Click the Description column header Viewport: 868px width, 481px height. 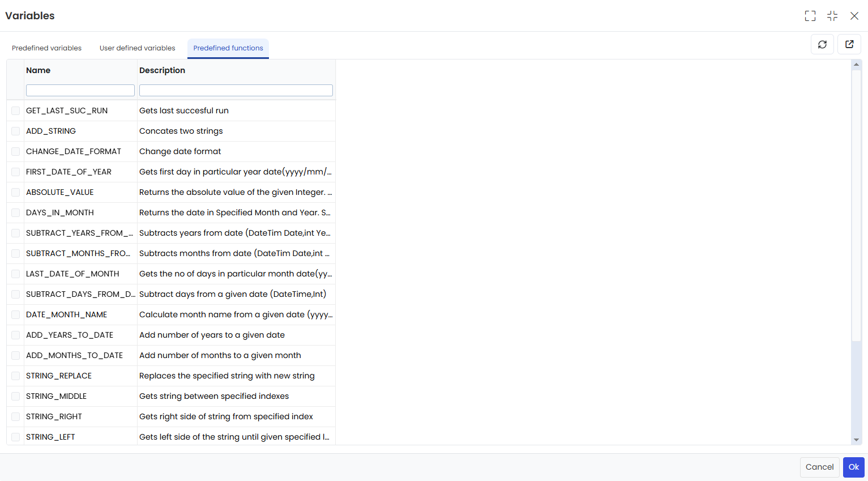(162, 70)
